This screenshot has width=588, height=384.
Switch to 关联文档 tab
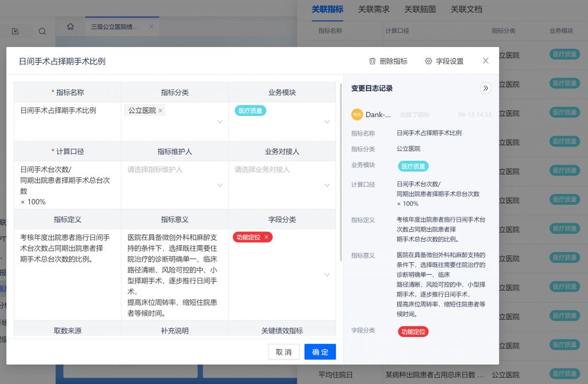click(466, 9)
